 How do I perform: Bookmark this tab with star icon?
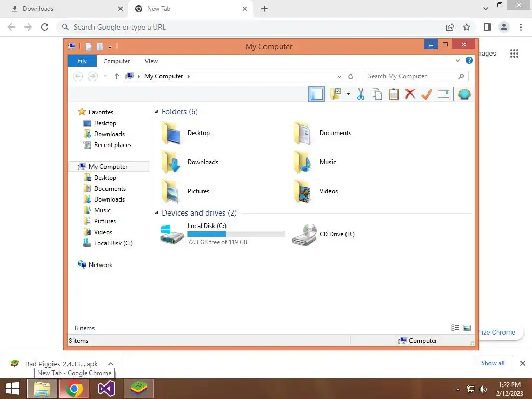point(467,27)
